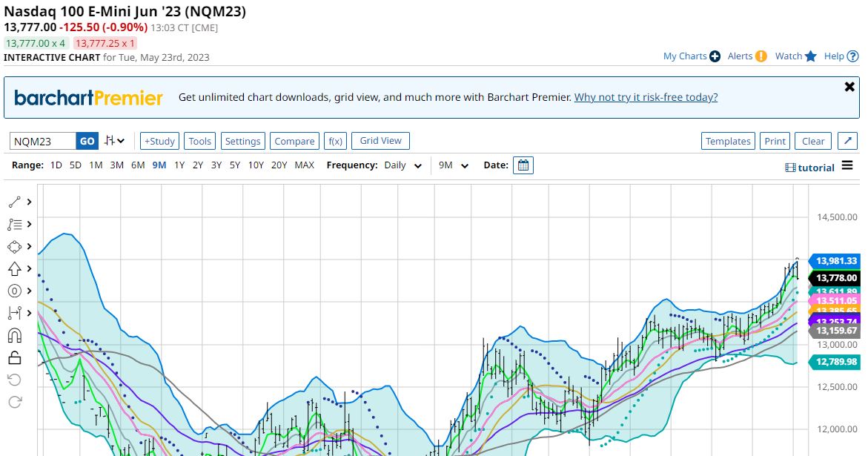Select the measure distance tool
The width and height of the screenshot is (868, 456).
click(x=14, y=313)
